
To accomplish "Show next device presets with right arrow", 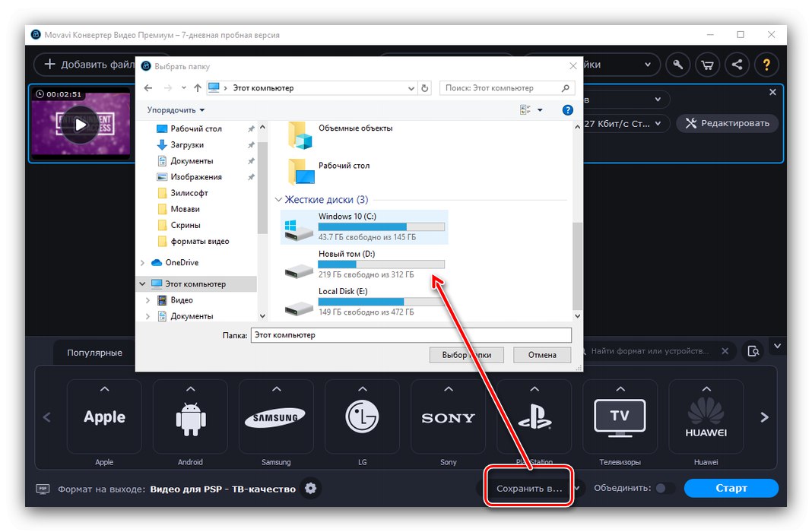I will 764,417.
